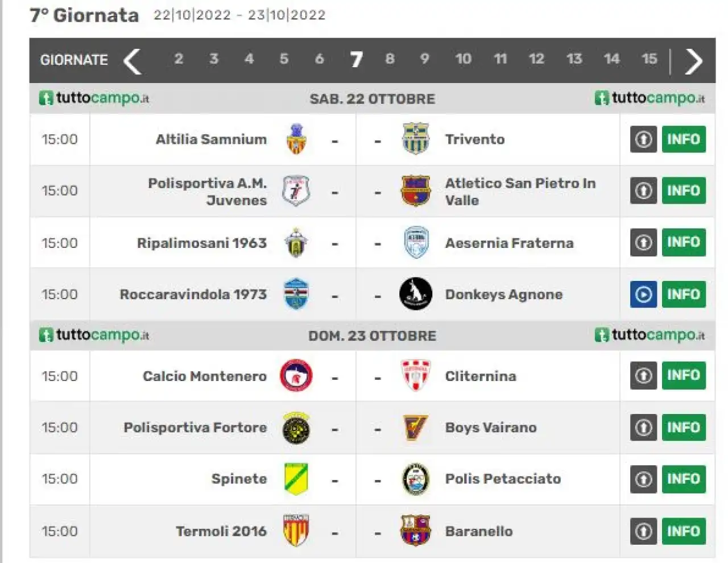Go to previous giornate with left chevron

(133, 61)
